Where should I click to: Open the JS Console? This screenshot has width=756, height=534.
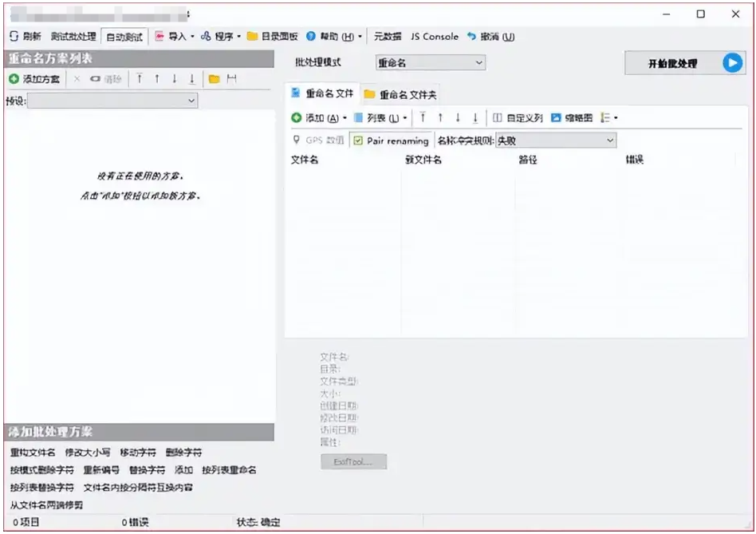point(435,36)
